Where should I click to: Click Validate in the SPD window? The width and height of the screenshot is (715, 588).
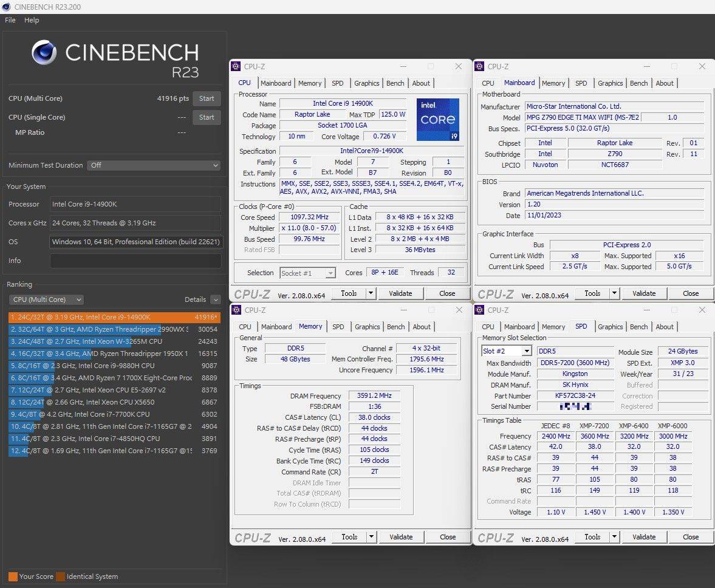(644, 537)
